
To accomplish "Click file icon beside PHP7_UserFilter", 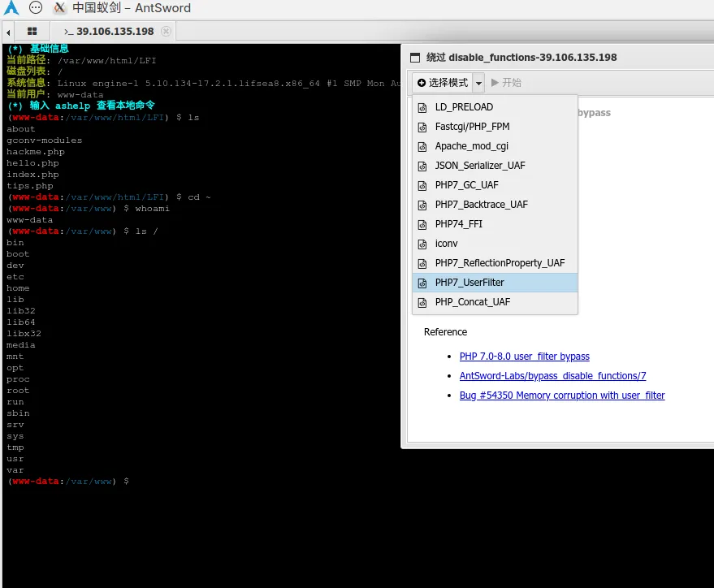I will point(422,283).
